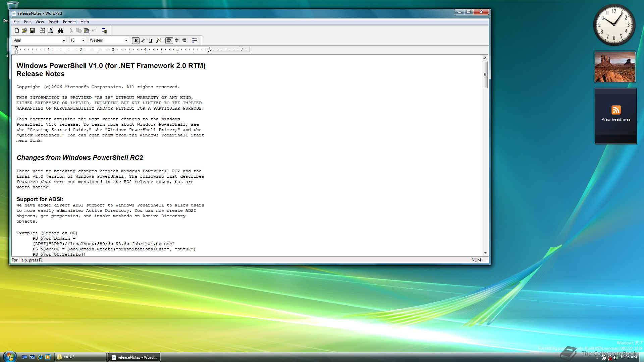The width and height of the screenshot is (644, 362).
Task: Open the Insert menu
Action: pyautogui.click(x=53, y=22)
